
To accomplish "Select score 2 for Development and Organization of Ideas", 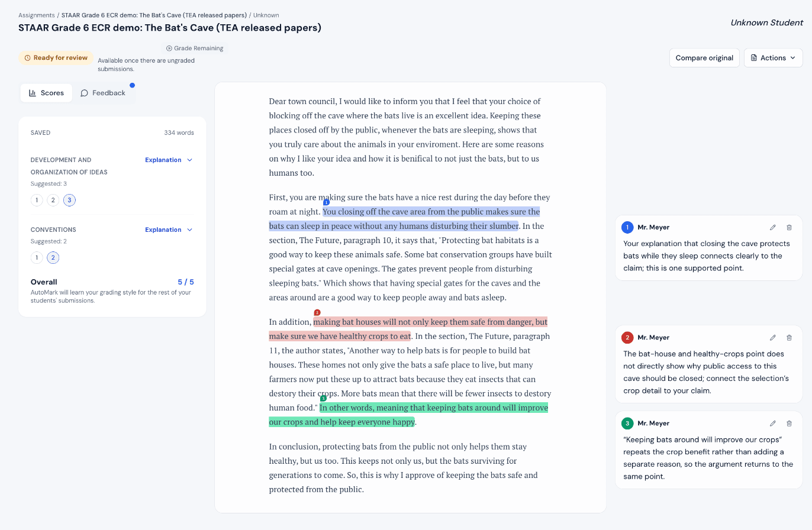I will tap(53, 200).
